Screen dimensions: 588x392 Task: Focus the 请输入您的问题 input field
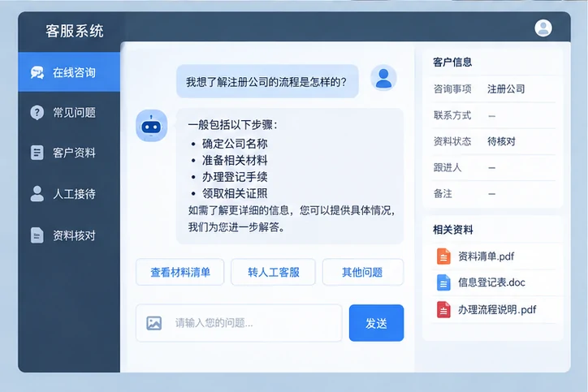[x=239, y=323]
